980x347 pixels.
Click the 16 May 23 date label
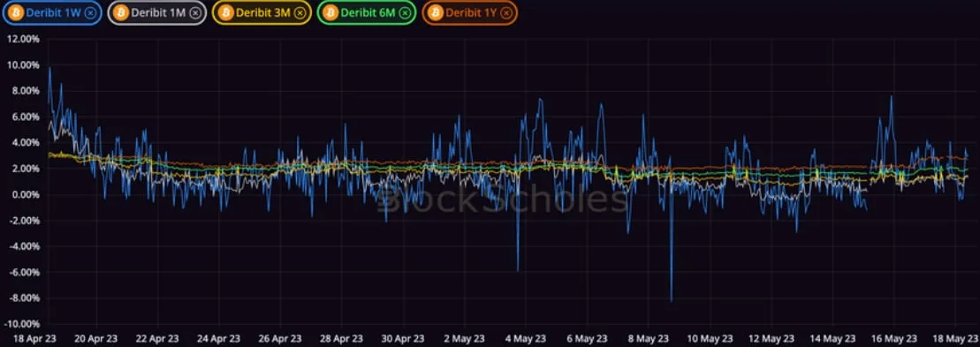coord(895,339)
